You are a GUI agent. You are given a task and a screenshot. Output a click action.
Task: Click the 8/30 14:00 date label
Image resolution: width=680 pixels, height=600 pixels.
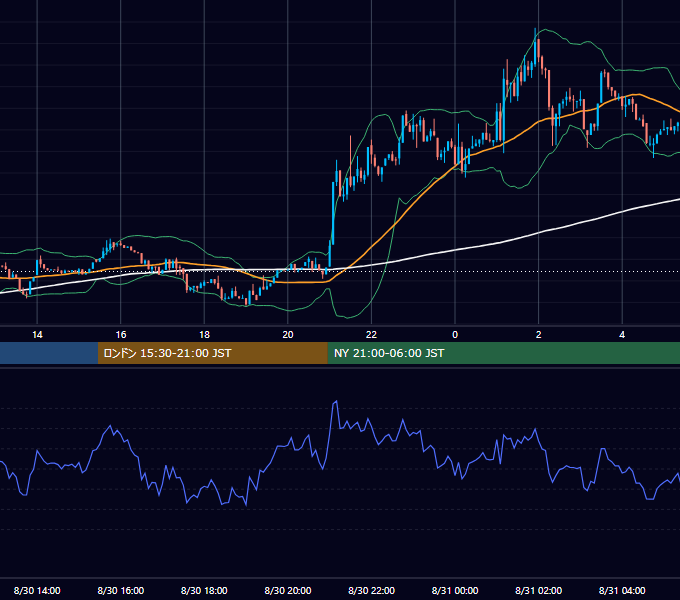pyautogui.click(x=37, y=590)
